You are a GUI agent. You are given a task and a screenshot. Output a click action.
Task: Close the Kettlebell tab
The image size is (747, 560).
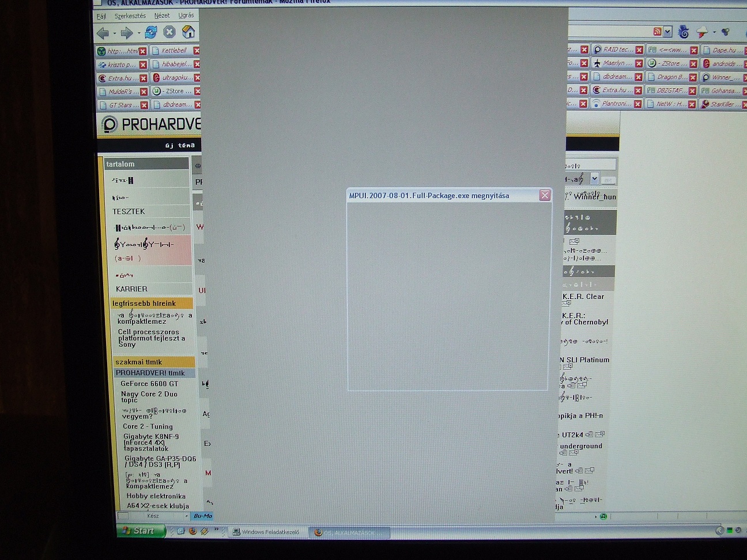[x=197, y=51]
